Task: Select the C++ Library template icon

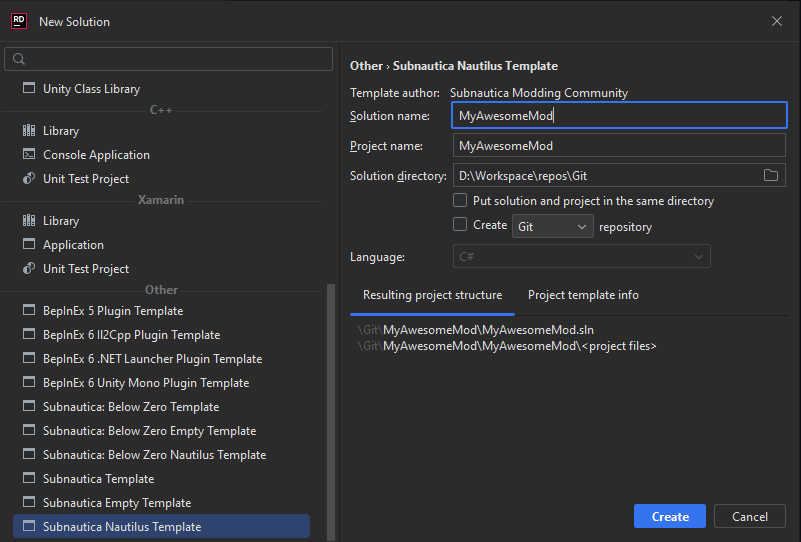Action: point(28,131)
